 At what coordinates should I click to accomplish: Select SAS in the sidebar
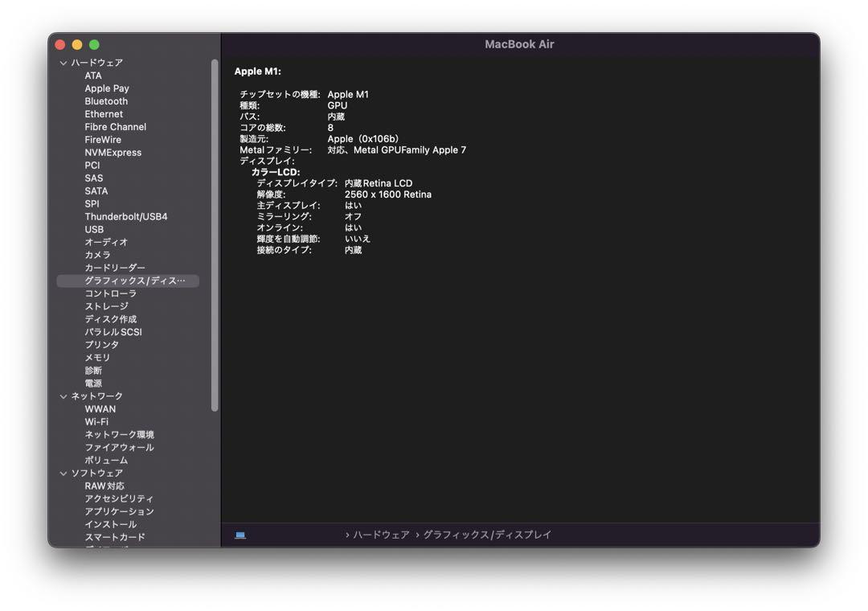coord(93,178)
